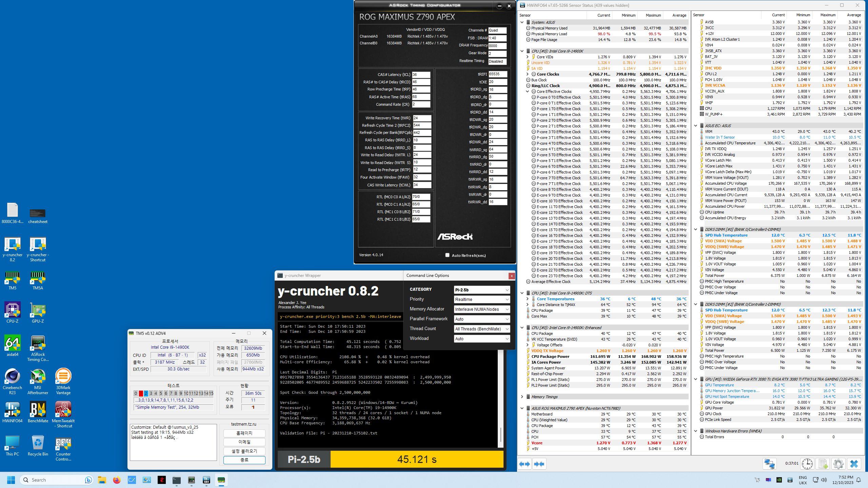Open Firefox from the taskbar
This screenshot has width=868, height=488.
(x=117, y=480)
